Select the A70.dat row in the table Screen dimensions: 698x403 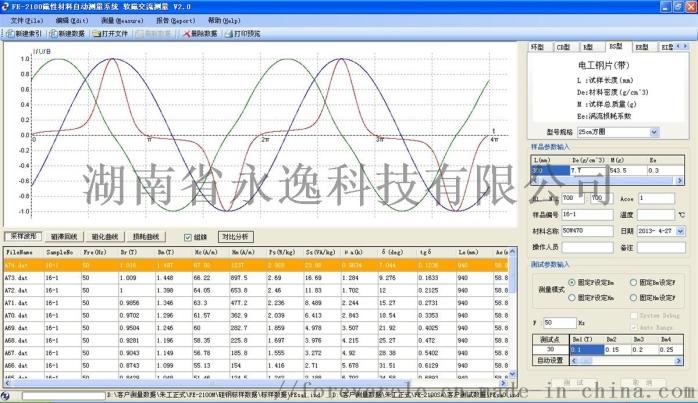[256, 315]
